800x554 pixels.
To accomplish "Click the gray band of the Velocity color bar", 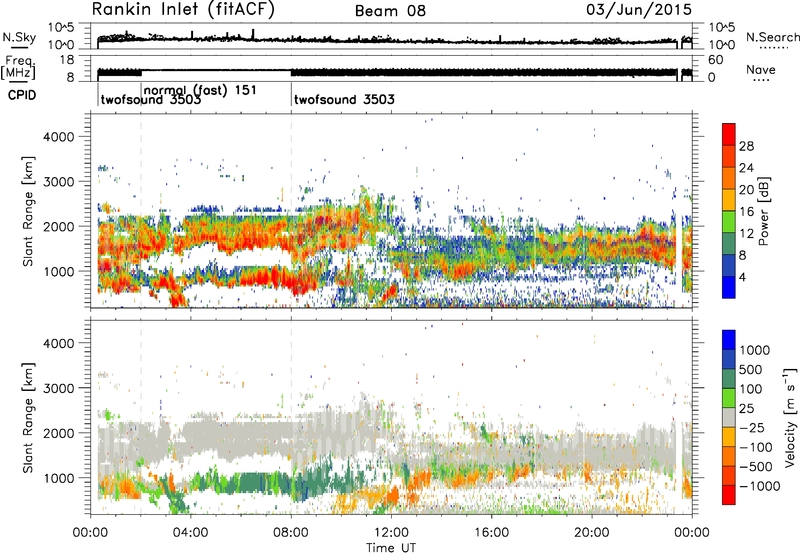I will (x=729, y=417).
